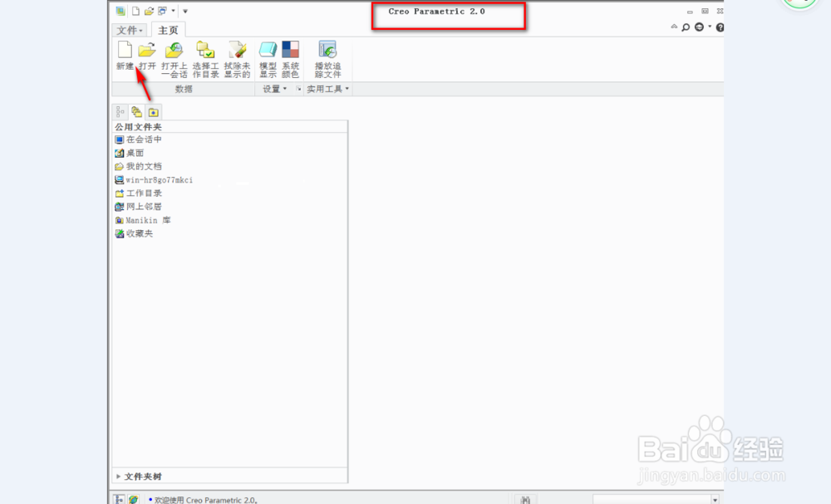Expand the 设置 group dropdown
Viewport: 831px width, 504px height.
point(274,89)
